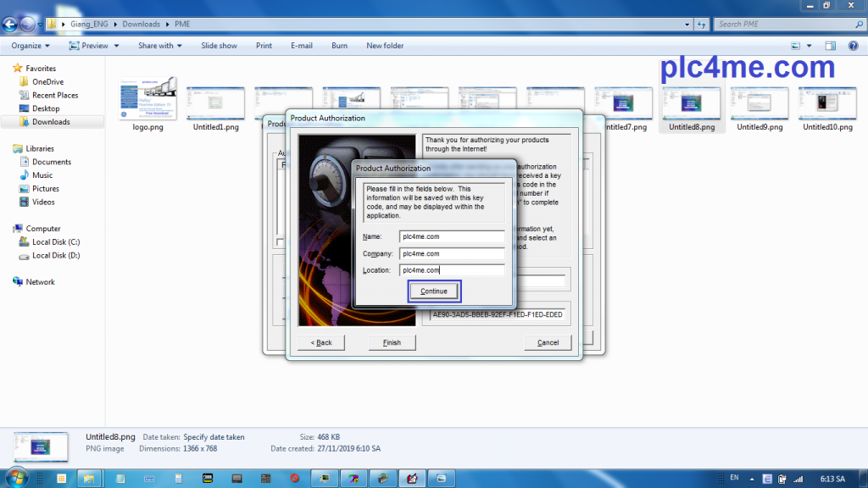Select Favorites in navigation pane
Screen dimensions: 868x488
(x=41, y=68)
